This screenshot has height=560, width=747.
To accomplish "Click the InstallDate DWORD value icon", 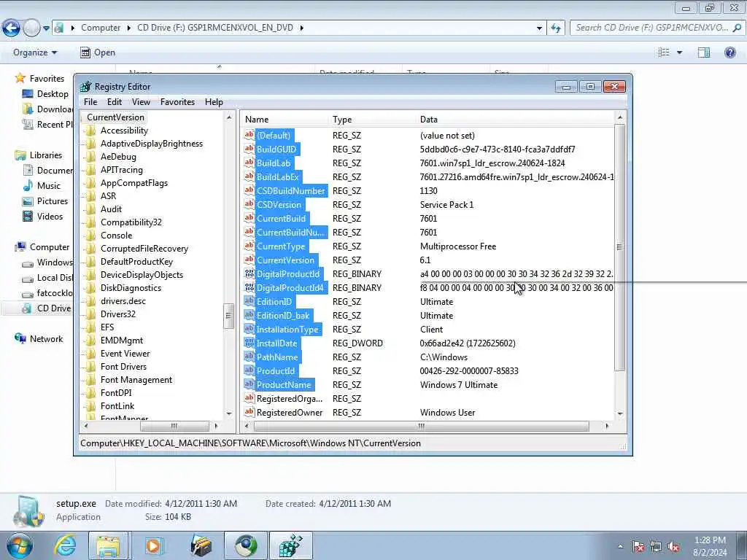I will (x=249, y=343).
